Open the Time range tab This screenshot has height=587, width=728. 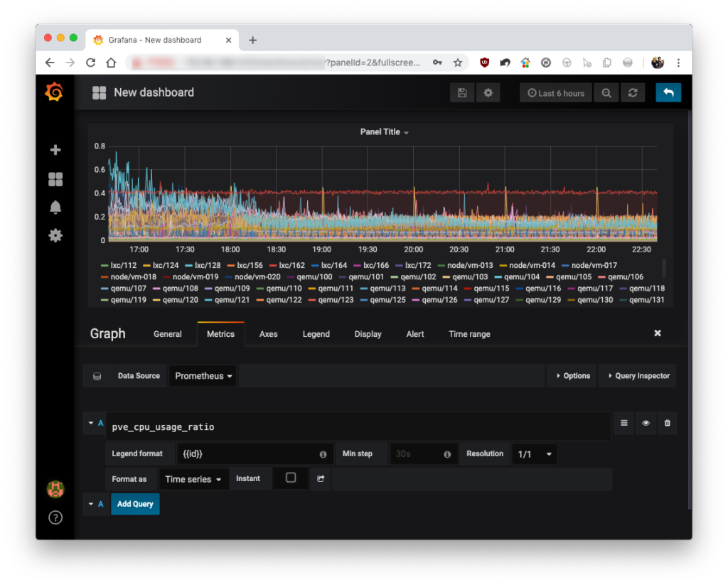(x=469, y=334)
